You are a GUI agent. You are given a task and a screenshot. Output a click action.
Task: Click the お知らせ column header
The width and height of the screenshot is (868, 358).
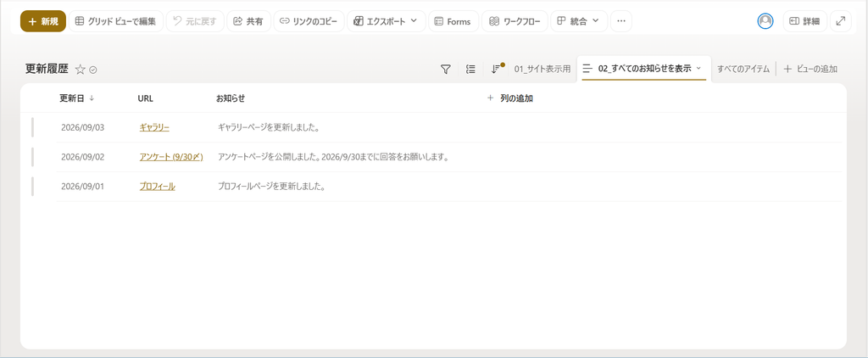click(x=231, y=98)
